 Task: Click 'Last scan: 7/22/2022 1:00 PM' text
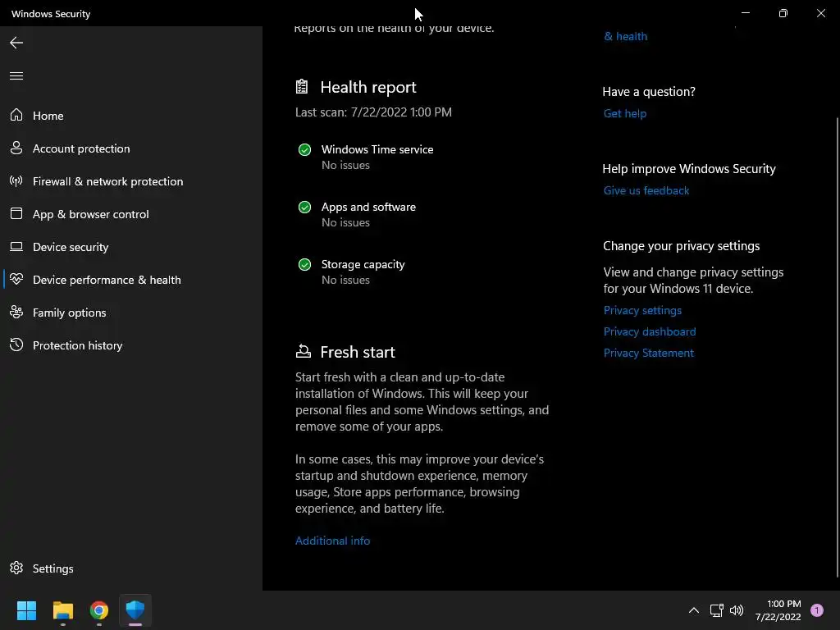373,112
